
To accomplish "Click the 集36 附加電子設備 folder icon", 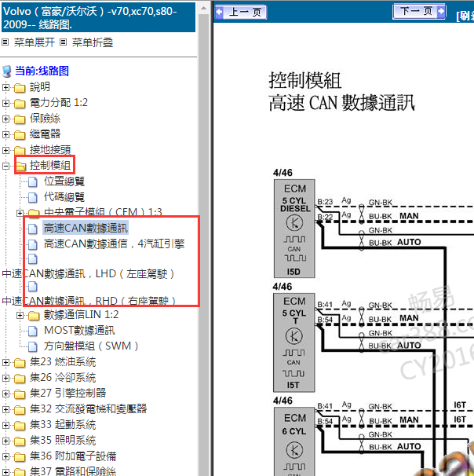I will (20, 457).
